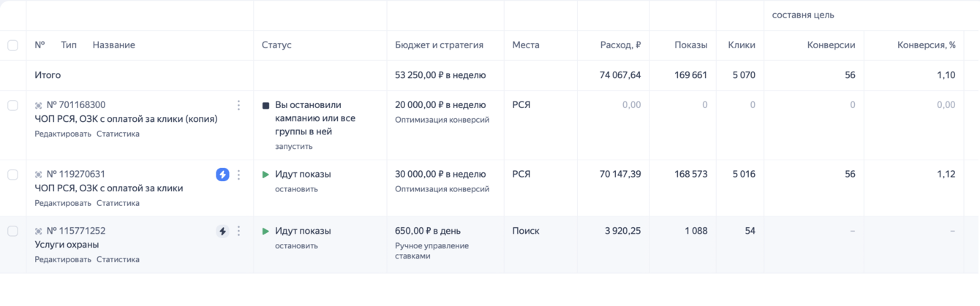This screenshot has width=980, height=306.
Task: Expand the three-dot options menu for Услуги охраны
Action: point(238,232)
